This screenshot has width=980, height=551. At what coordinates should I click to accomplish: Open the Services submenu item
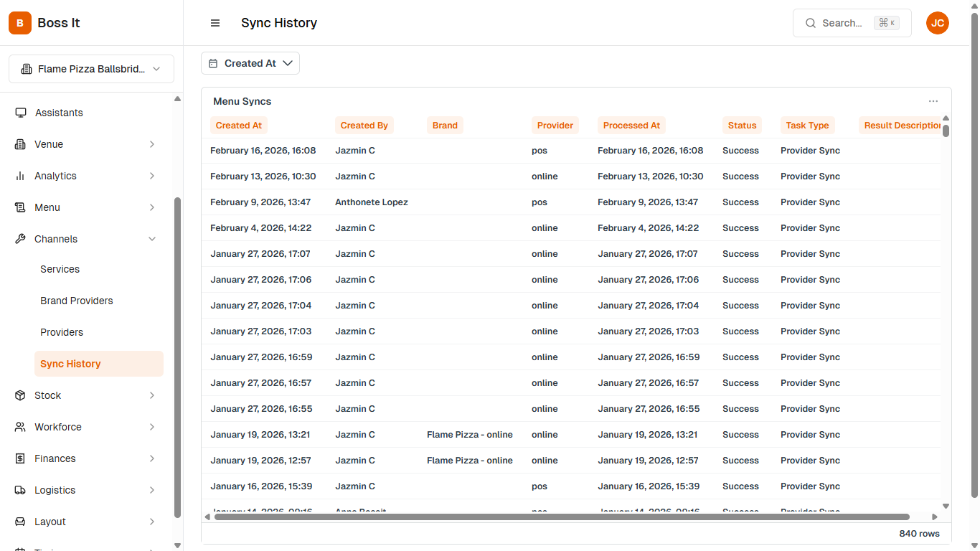(60, 269)
